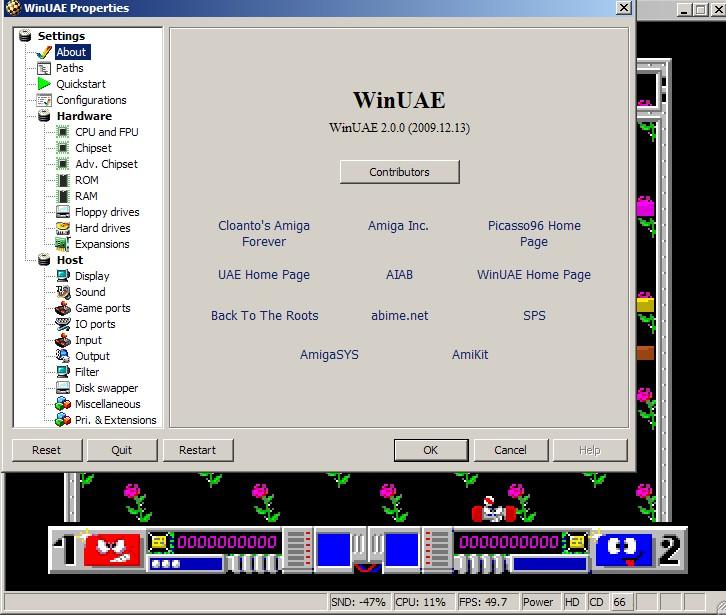Screen dimensions: 726x615
Task: Click the Restart button
Action: (198, 450)
